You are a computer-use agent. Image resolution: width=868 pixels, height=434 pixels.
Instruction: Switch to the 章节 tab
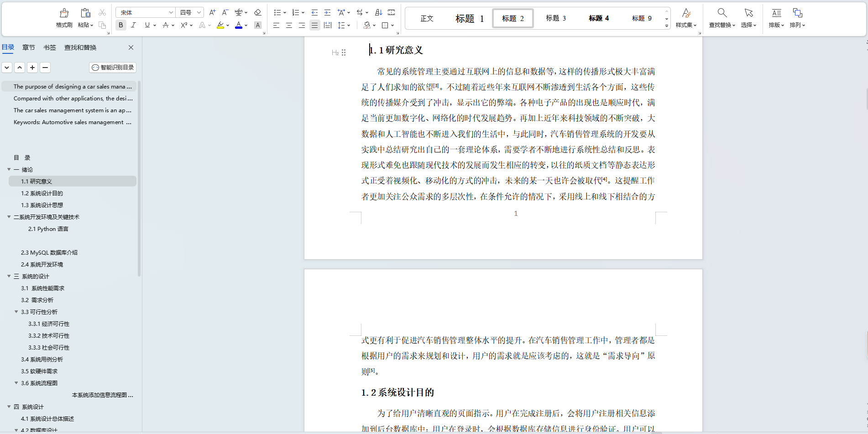(x=28, y=47)
